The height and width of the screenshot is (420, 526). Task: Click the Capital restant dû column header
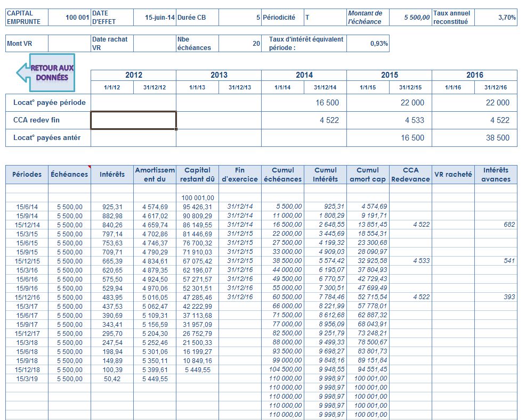coord(197,174)
